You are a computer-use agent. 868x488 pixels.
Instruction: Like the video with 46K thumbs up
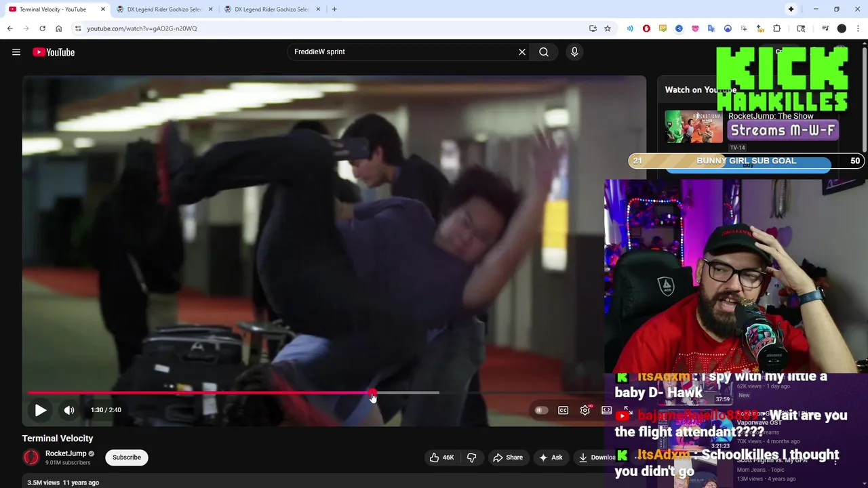(x=441, y=457)
